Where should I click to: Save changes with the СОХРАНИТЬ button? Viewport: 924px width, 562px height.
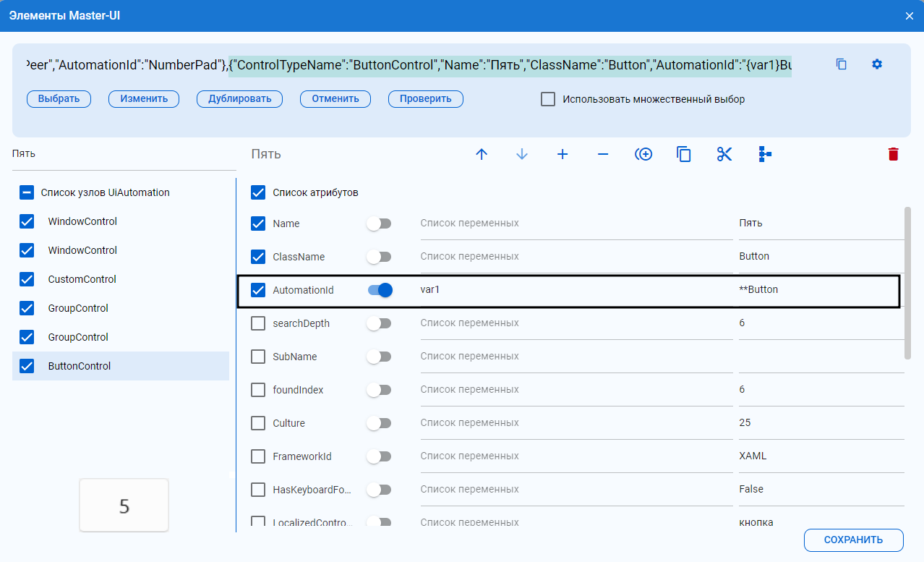[x=854, y=540]
